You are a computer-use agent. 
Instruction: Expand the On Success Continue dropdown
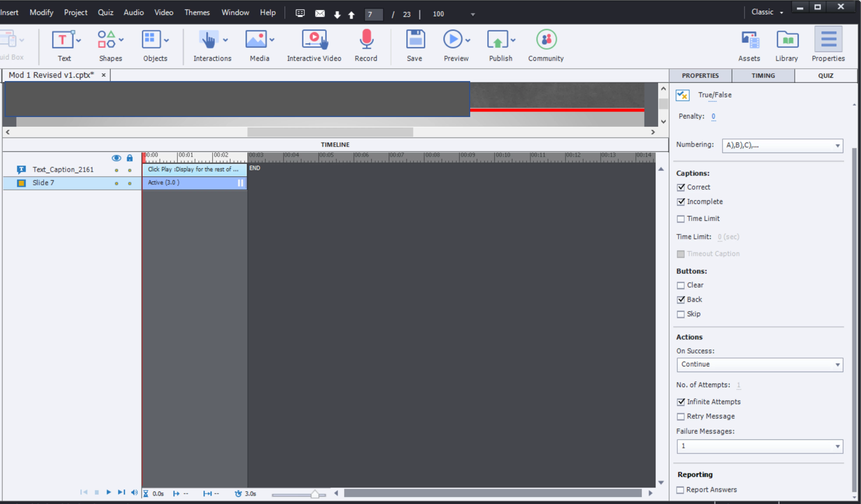click(x=760, y=364)
